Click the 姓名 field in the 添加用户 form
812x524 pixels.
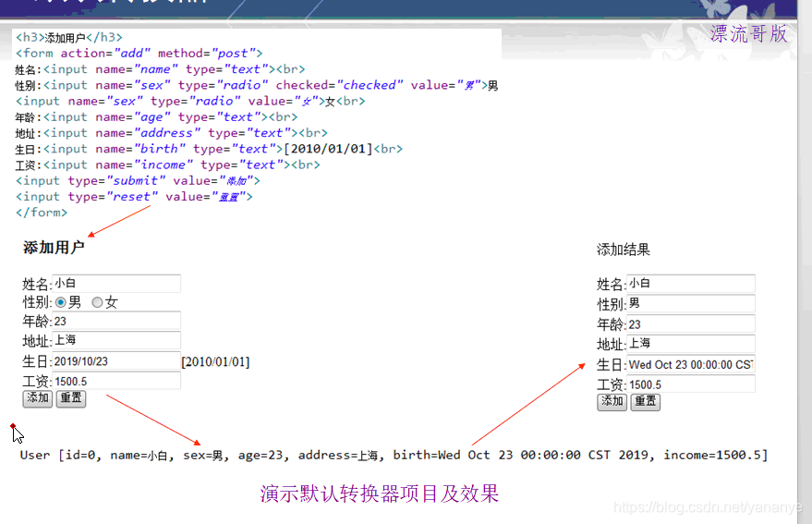coord(116,283)
